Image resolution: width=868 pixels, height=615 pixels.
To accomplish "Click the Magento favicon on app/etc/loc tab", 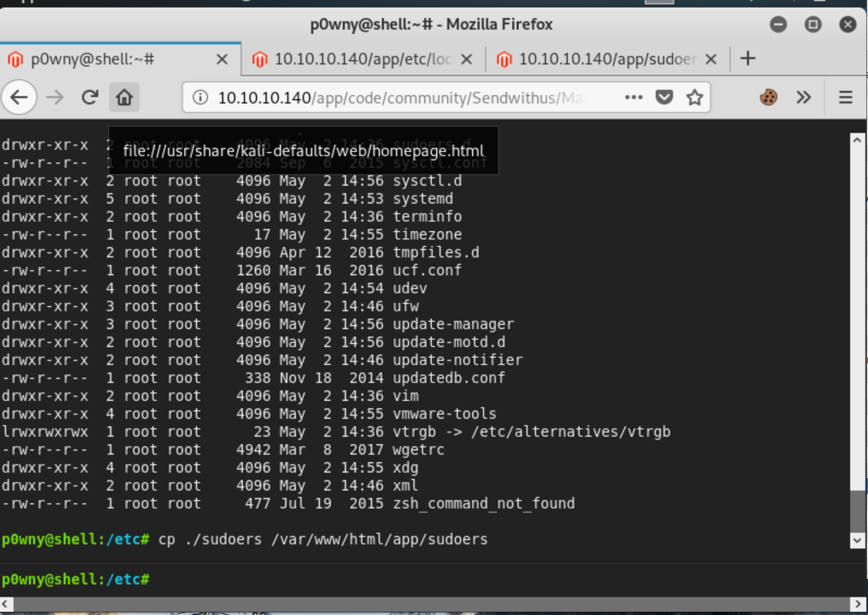I will [x=260, y=59].
